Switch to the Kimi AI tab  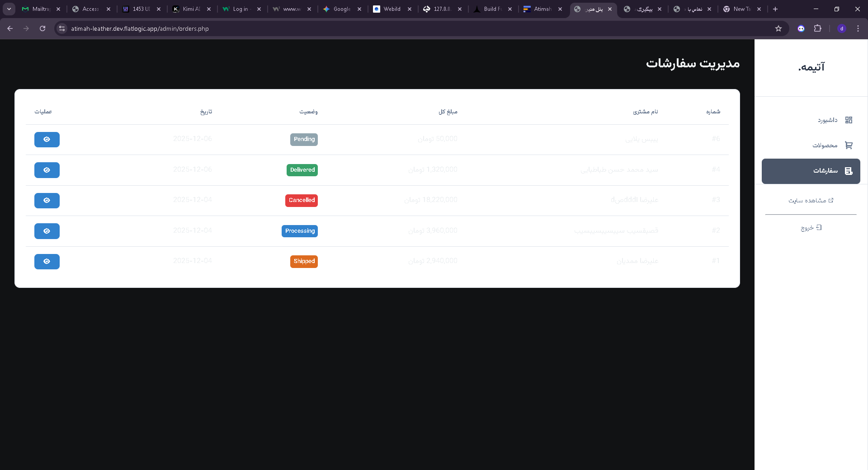[191, 9]
